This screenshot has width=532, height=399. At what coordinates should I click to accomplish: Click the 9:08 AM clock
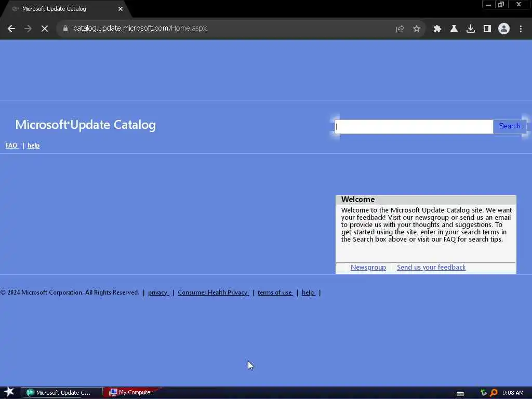pyautogui.click(x=513, y=393)
